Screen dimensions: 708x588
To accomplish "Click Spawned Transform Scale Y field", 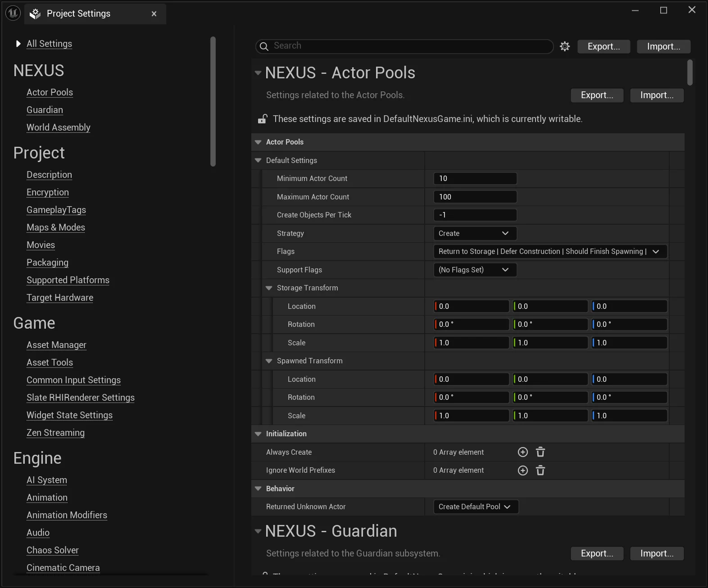I will tap(550, 416).
